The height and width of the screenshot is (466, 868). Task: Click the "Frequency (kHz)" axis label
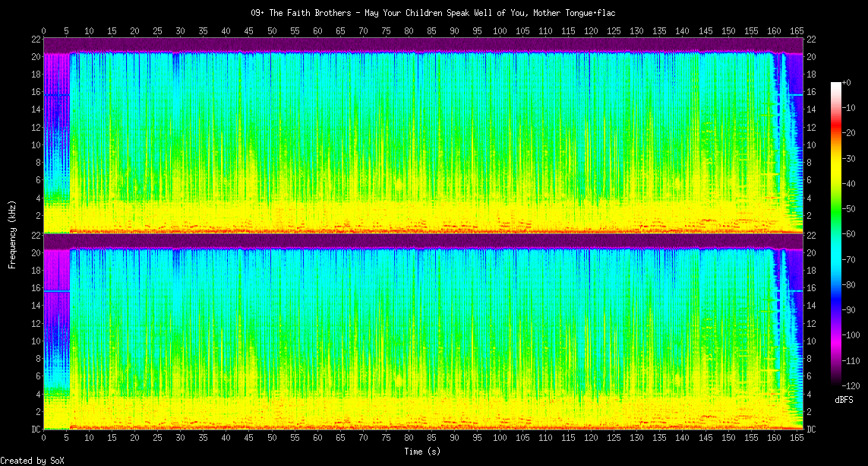(12, 233)
